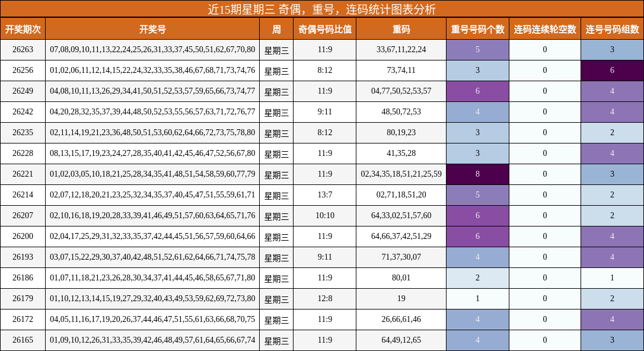Select period number 26228

(23, 153)
